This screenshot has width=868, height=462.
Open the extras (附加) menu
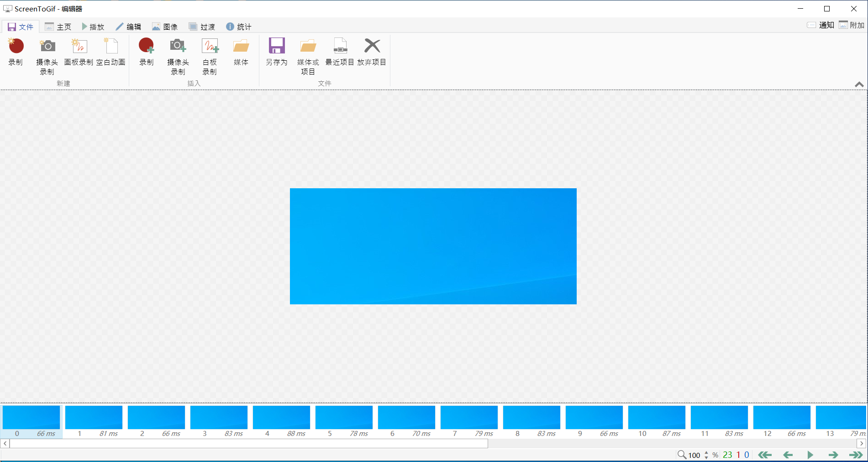click(x=852, y=25)
